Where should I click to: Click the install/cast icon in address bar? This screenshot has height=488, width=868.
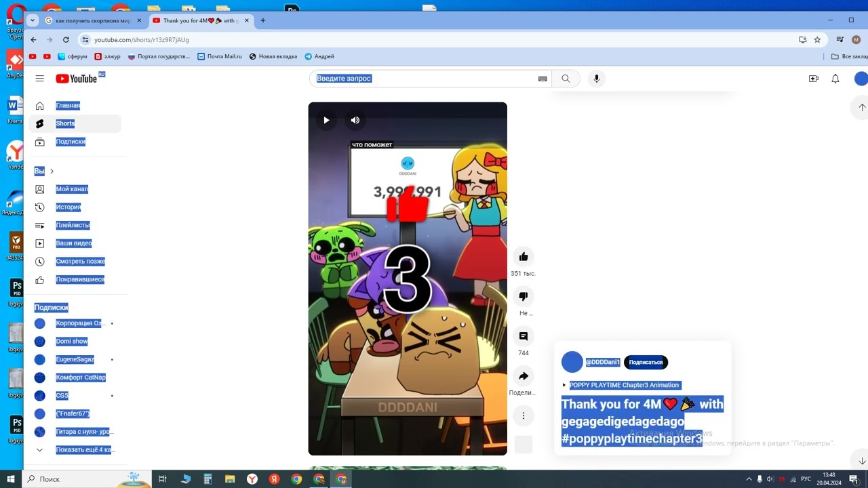803,40
